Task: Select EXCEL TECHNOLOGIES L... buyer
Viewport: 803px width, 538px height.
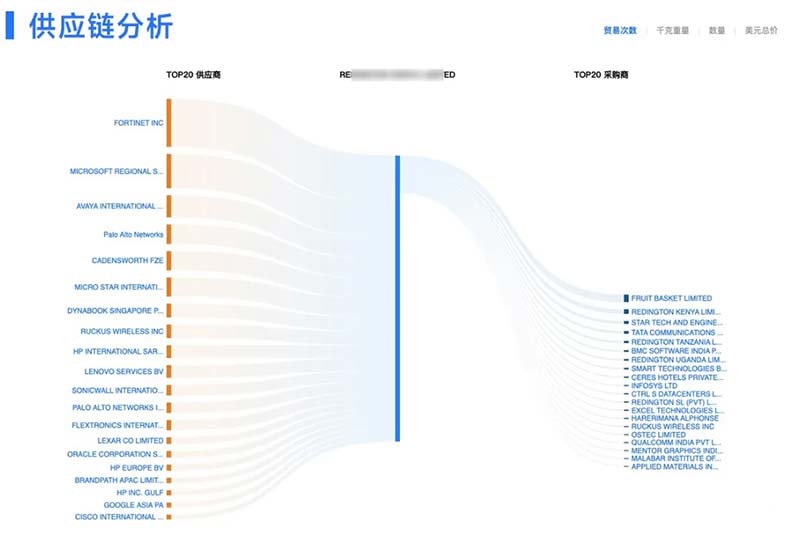Action: 678,411
